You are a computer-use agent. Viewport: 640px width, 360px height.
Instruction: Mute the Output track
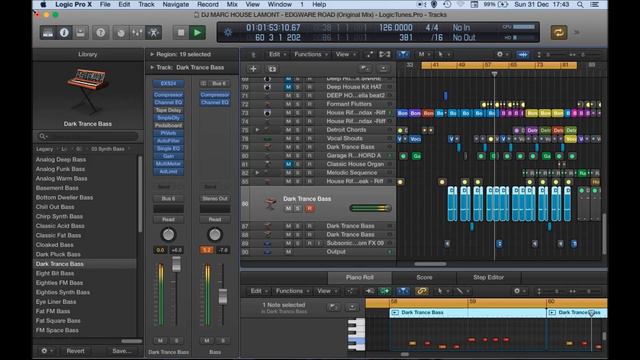288,252
